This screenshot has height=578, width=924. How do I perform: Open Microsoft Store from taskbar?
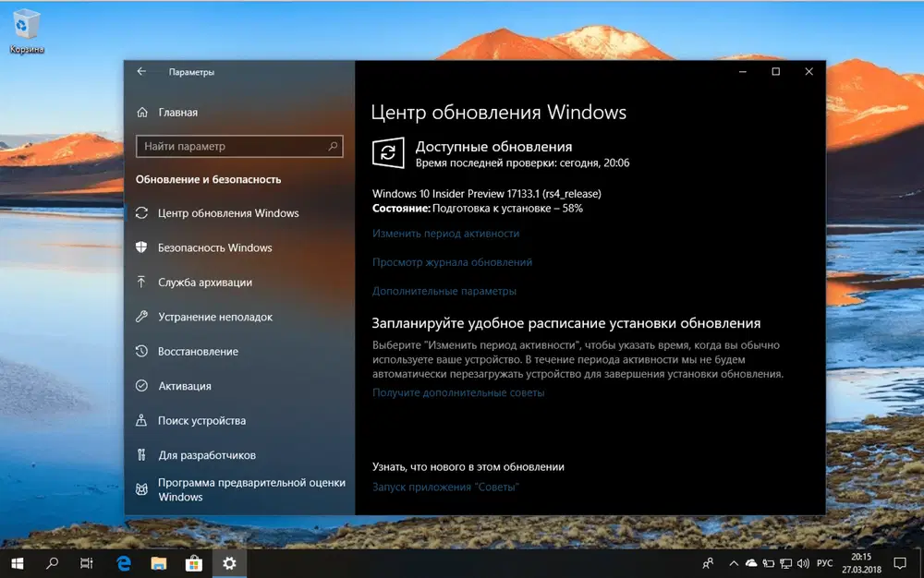(x=194, y=563)
